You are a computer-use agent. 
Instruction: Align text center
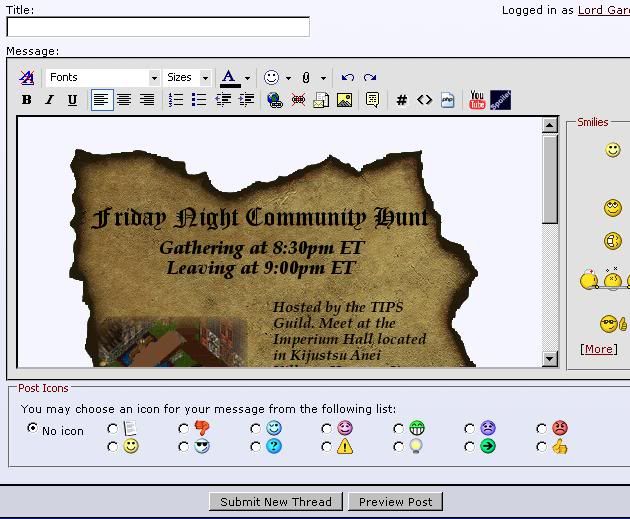[124, 100]
